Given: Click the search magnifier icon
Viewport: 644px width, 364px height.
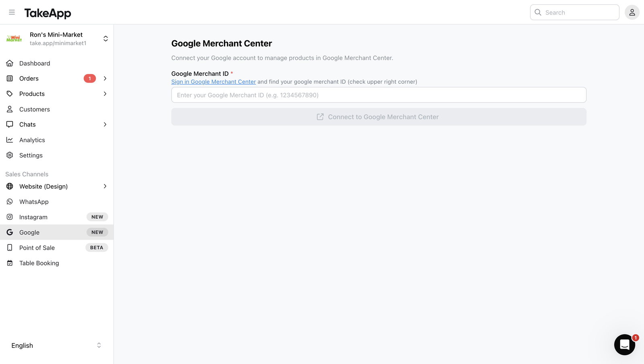Looking at the screenshot, I should click(x=538, y=12).
